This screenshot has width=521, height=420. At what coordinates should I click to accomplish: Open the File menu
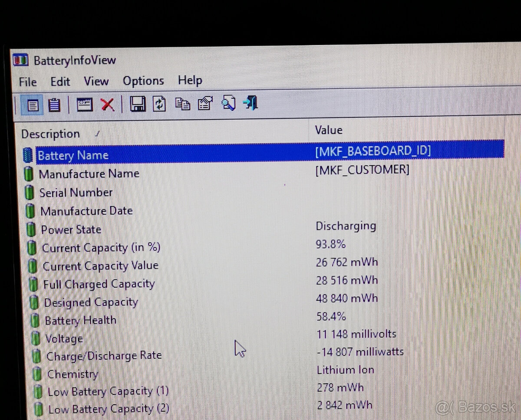coord(27,81)
